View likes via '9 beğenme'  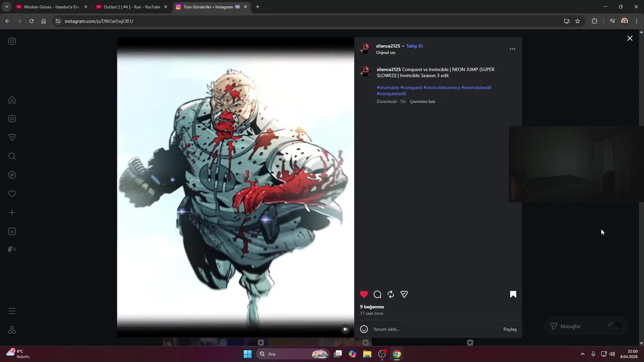(372, 307)
